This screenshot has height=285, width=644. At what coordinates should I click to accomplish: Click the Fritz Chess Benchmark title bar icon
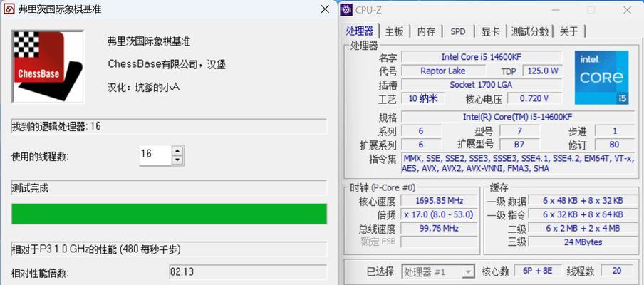coord(9,9)
